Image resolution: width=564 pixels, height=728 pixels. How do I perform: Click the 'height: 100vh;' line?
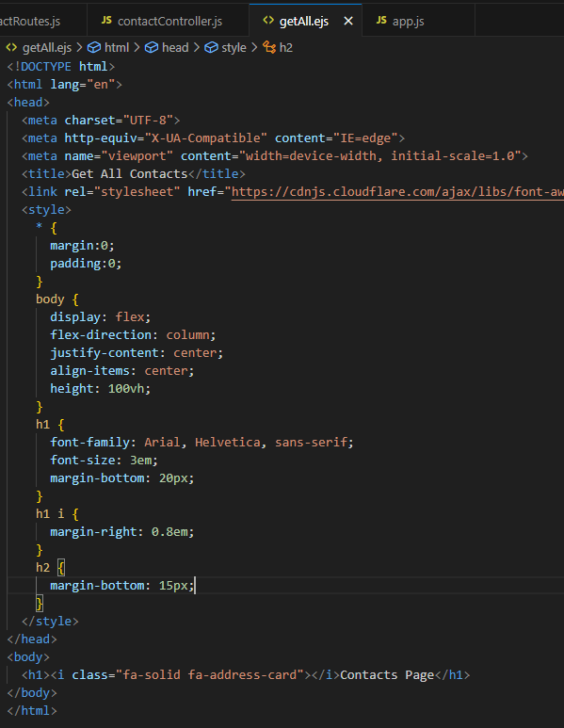100,389
